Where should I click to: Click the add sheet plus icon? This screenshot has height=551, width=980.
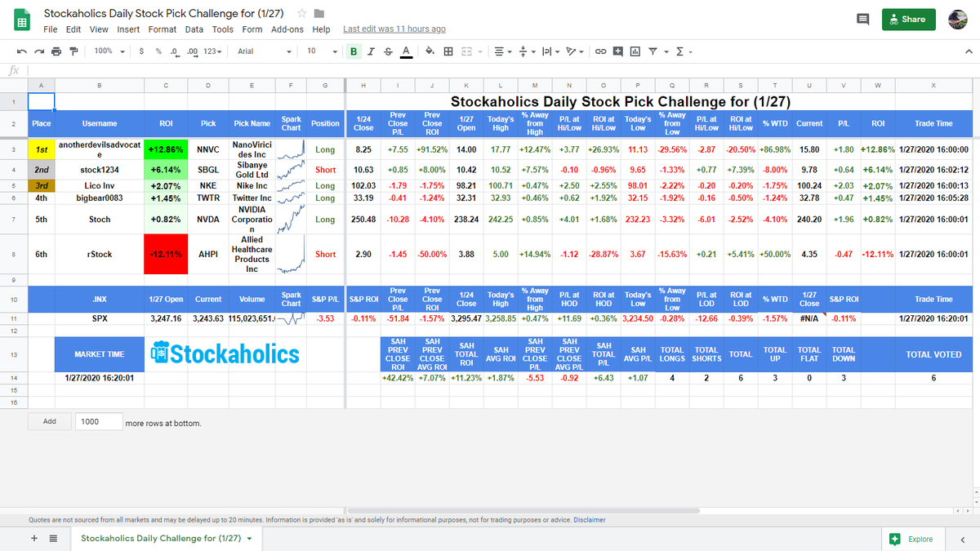pyautogui.click(x=34, y=539)
